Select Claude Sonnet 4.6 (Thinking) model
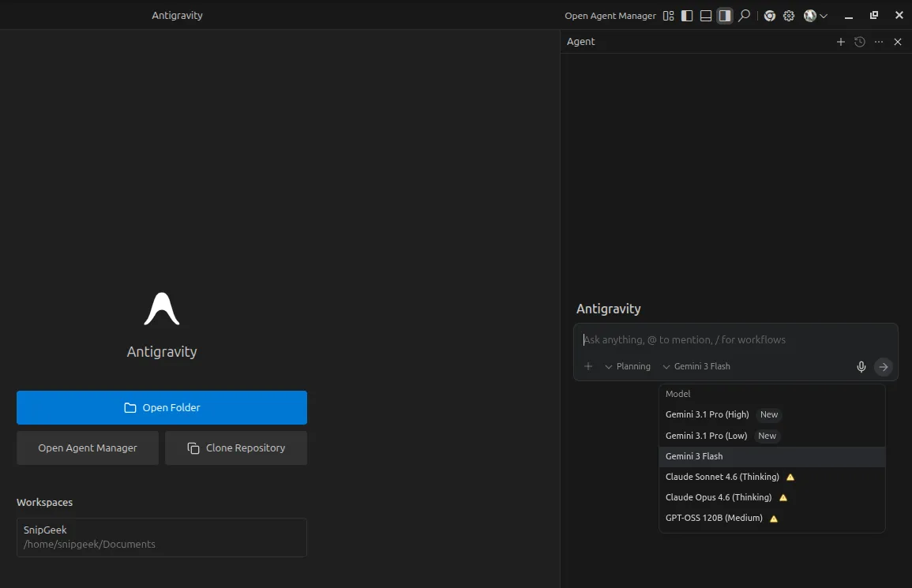912x588 pixels. (x=771, y=477)
